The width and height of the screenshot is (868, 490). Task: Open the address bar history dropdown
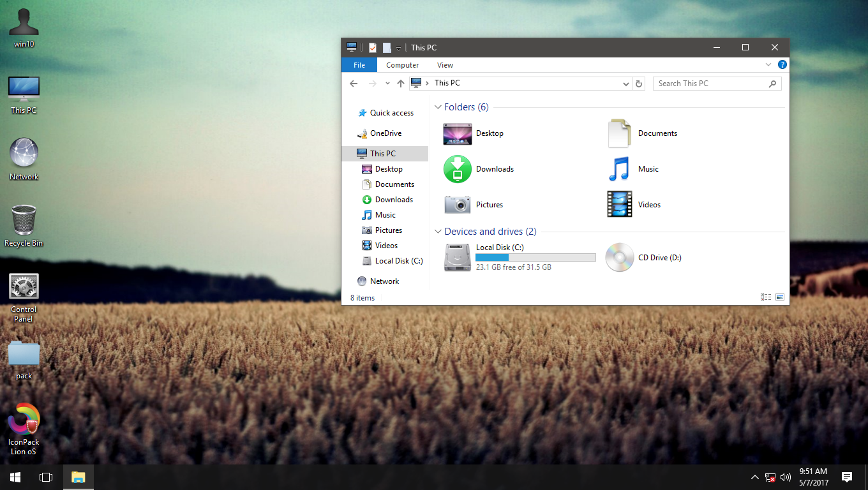(625, 83)
